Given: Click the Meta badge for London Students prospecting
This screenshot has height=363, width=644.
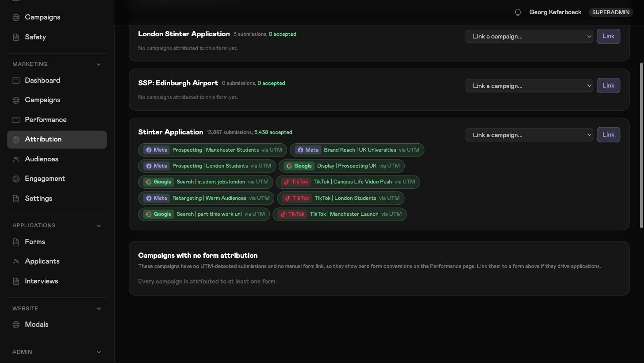Looking at the screenshot, I should pos(156,166).
